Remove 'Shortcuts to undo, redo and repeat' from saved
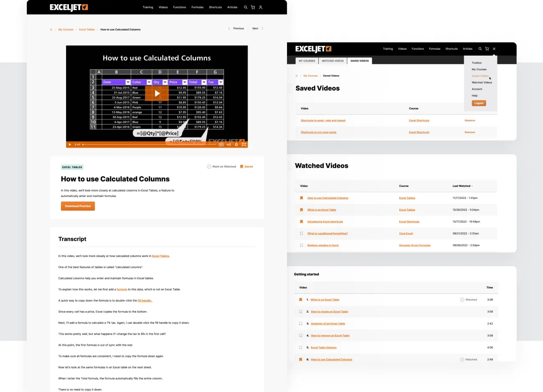 (x=470, y=120)
